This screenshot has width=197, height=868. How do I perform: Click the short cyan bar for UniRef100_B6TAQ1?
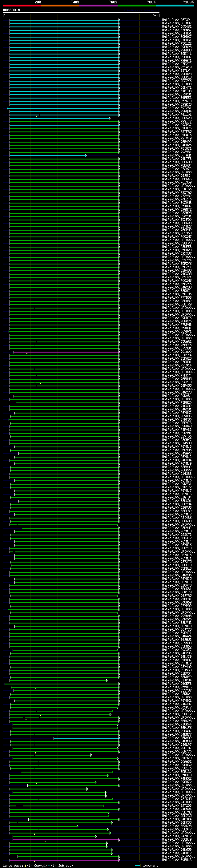pos(48,155)
